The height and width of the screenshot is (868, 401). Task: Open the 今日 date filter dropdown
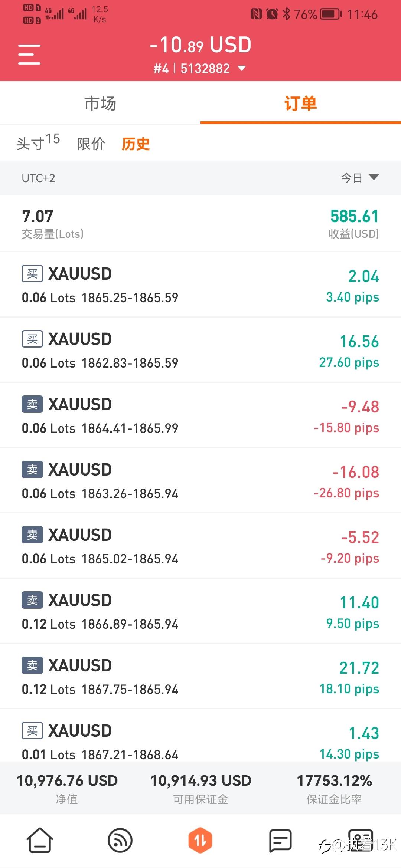352,178
